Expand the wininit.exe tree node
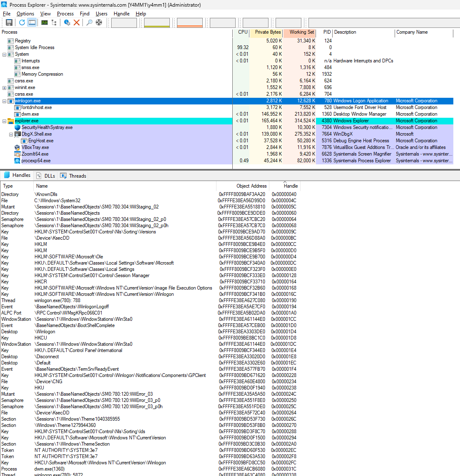The height and width of the screenshot is (476, 460). click(5, 88)
